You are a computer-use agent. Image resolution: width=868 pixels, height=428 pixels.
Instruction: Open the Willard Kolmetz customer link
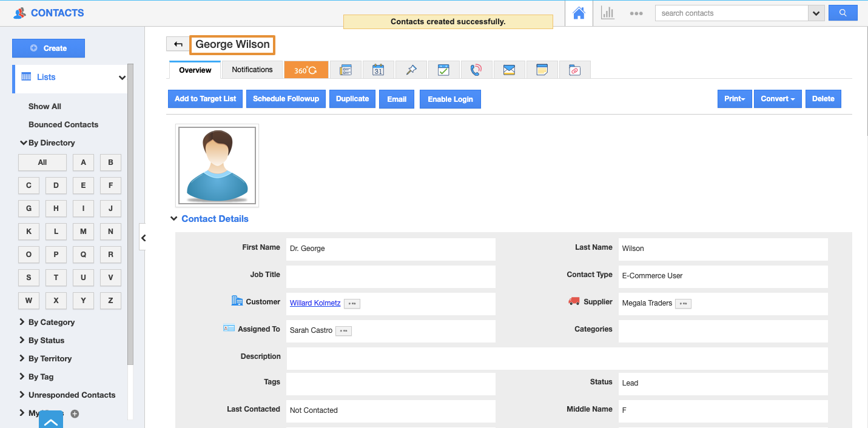tap(315, 303)
